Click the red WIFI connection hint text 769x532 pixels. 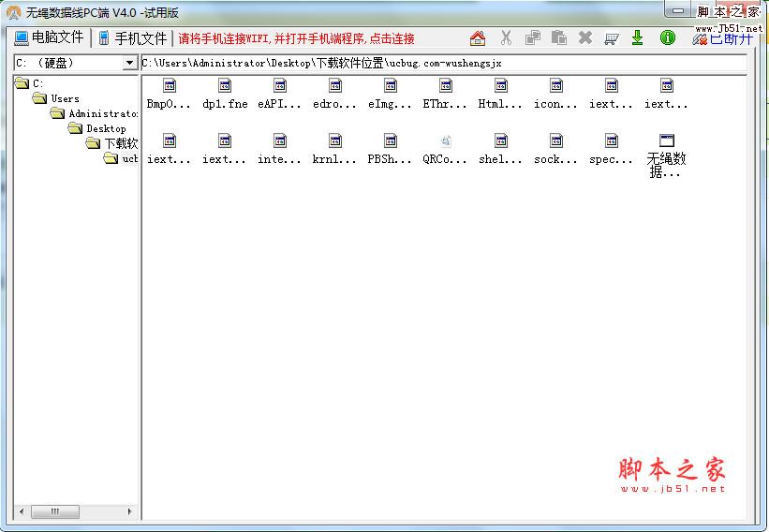296,38
